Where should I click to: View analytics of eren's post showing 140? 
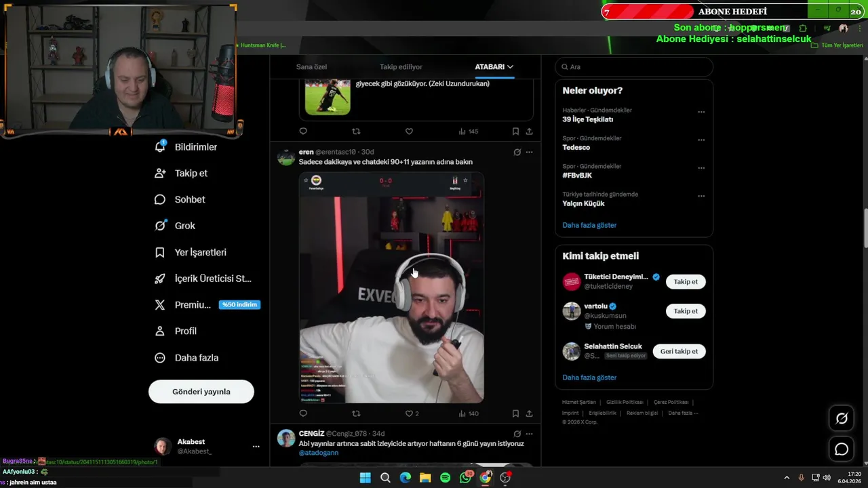[468, 413]
